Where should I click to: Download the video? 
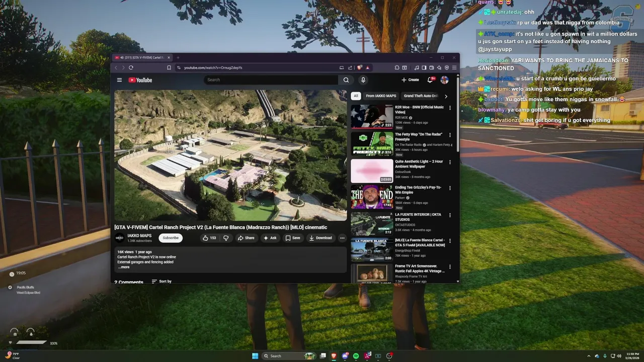click(x=320, y=238)
